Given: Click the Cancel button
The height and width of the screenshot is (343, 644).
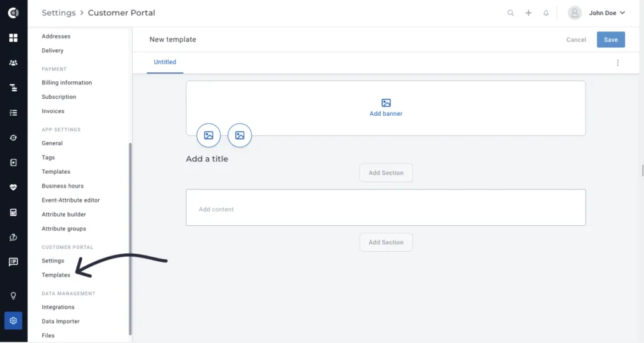Looking at the screenshot, I should (x=576, y=40).
